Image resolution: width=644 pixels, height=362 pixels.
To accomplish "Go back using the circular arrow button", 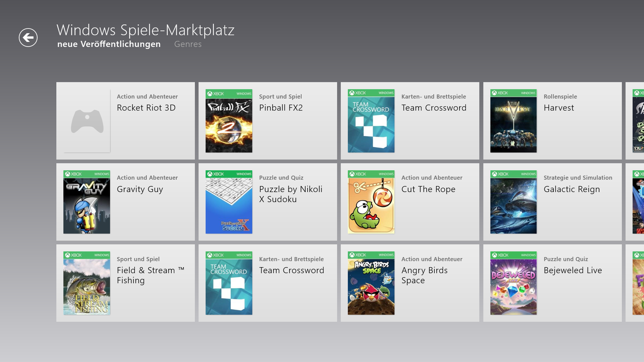I will pos(28,38).
